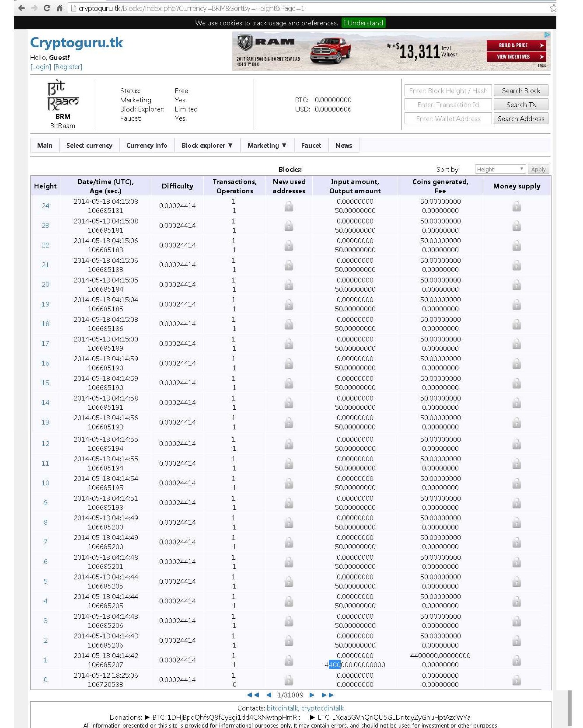The width and height of the screenshot is (583, 728).
Task: Click Money supply lock icon in row 22
Action: click(517, 246)
